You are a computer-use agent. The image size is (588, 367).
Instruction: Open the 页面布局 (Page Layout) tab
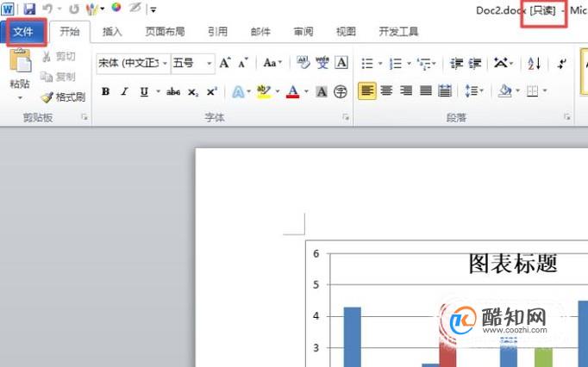pyautogui.click(x=165, y=32)
